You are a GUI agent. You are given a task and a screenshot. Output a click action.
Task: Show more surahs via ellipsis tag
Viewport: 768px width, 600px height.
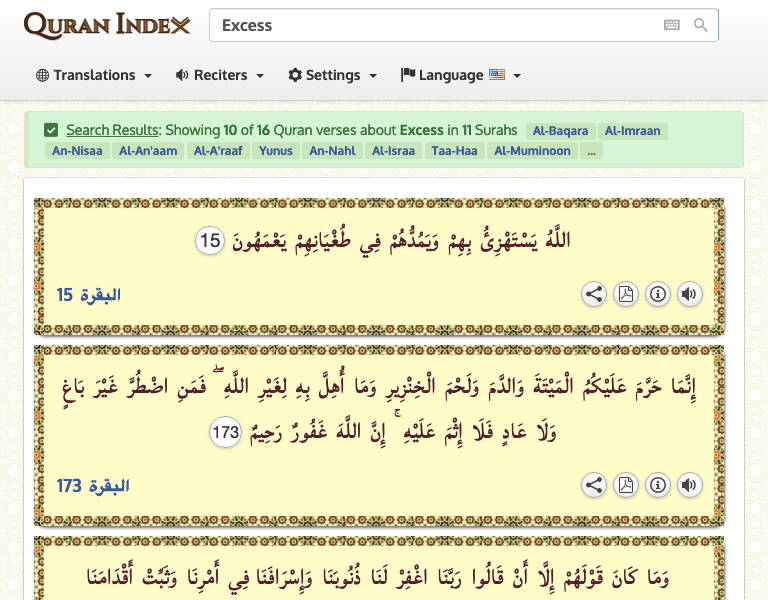coord(591,151)
